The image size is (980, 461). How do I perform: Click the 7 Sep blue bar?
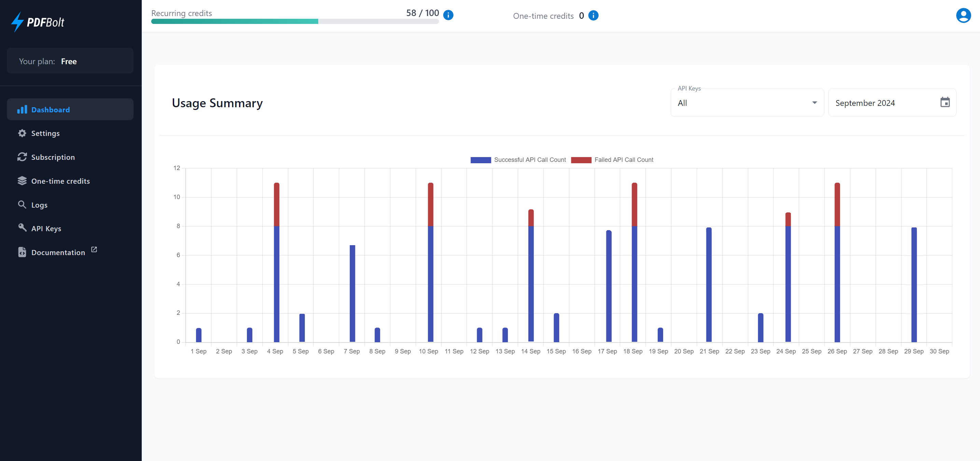pos(352,293)
